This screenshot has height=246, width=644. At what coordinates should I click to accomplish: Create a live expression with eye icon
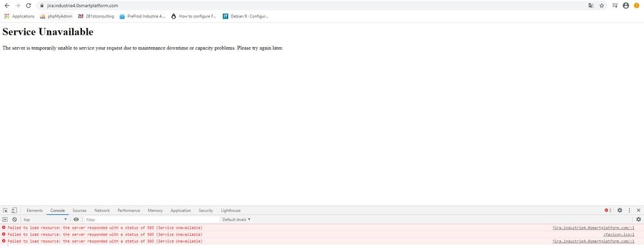click(x=76, y=220)
